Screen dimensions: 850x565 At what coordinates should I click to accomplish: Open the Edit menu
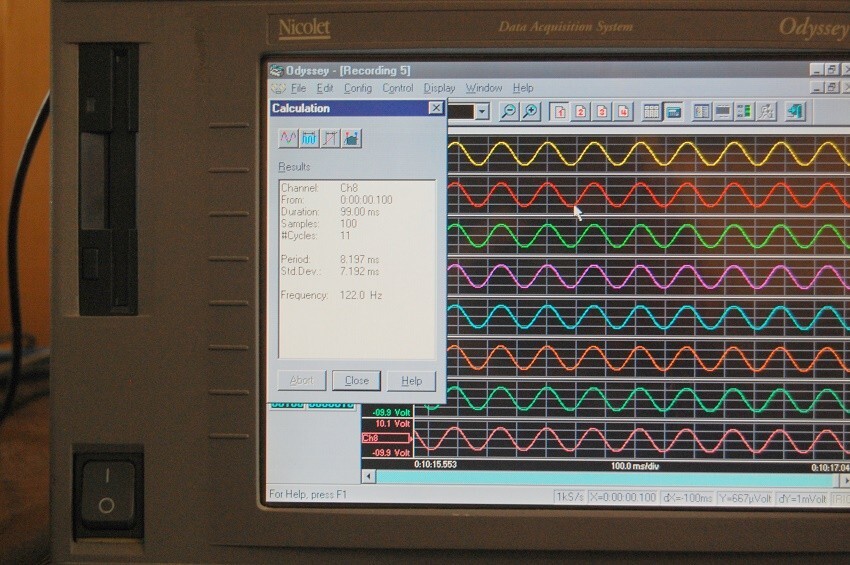coord(325,88)
